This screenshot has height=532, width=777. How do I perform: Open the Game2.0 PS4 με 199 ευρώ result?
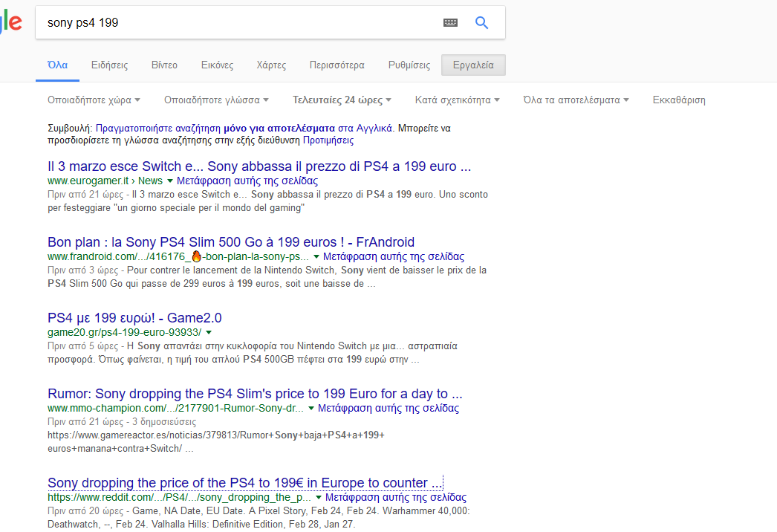(x=134, y=318)
